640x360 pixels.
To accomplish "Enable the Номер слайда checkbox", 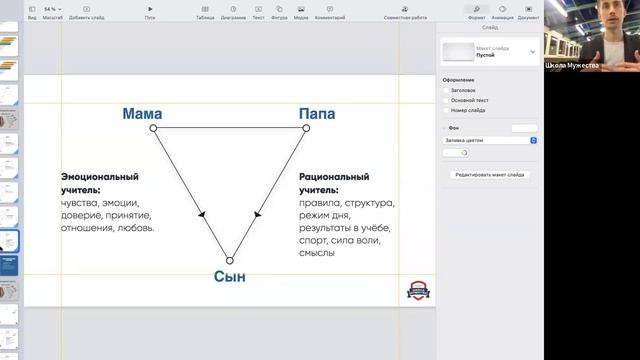I will (x=446, y=110).
